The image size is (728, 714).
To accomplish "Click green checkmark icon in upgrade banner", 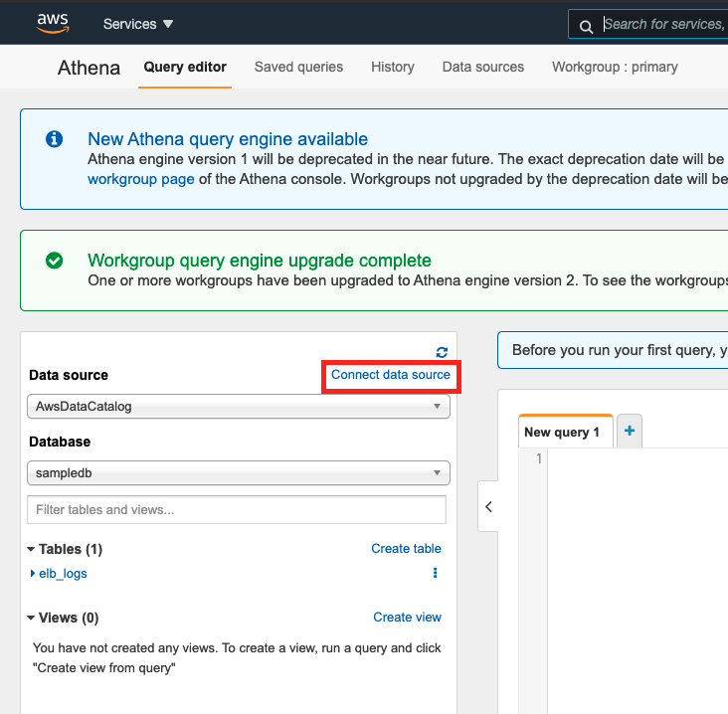I will [x=54, y=261].
